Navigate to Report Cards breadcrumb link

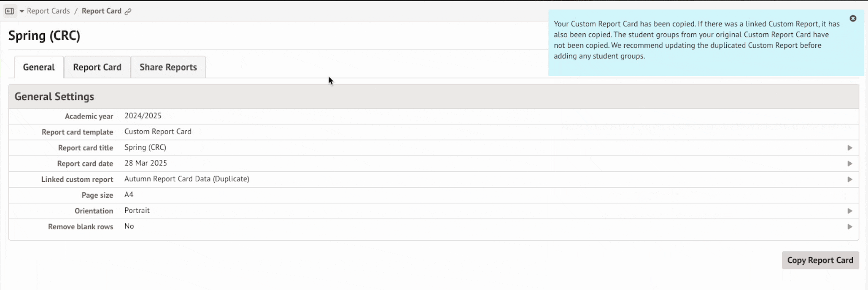click(x=48, y=11)
